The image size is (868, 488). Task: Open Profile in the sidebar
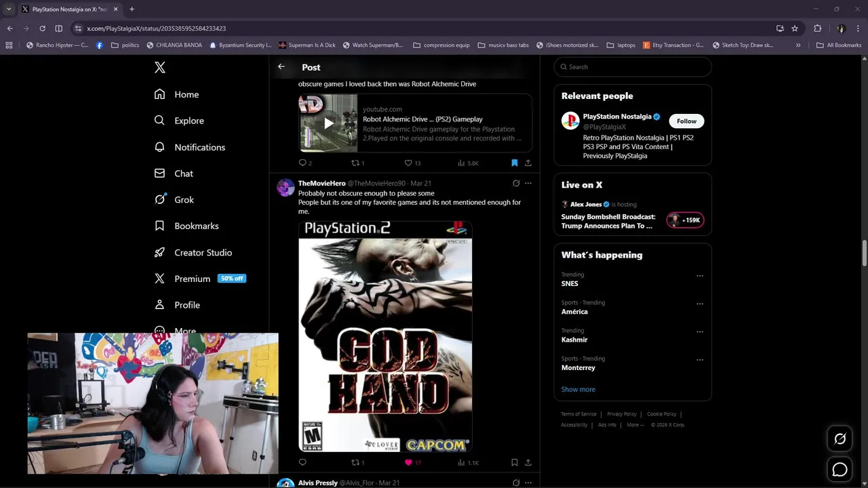click(177, 305)
